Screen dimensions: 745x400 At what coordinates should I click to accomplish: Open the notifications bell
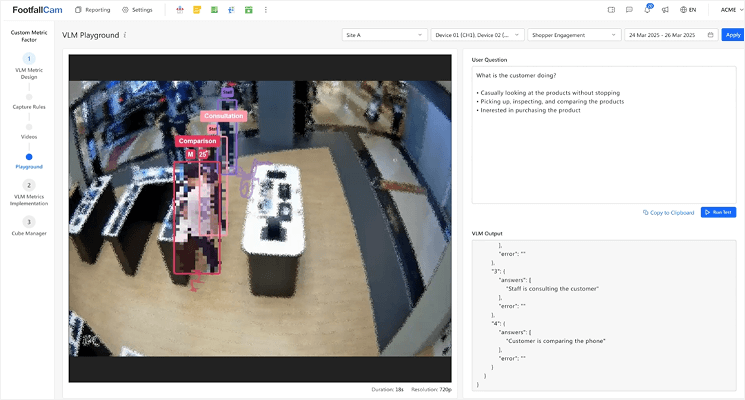click(647, 10)
